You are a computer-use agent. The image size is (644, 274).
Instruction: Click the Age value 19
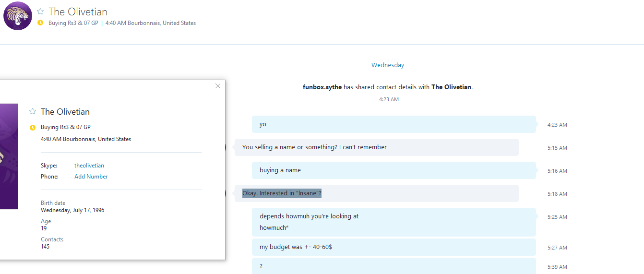(x=44, y=228)
